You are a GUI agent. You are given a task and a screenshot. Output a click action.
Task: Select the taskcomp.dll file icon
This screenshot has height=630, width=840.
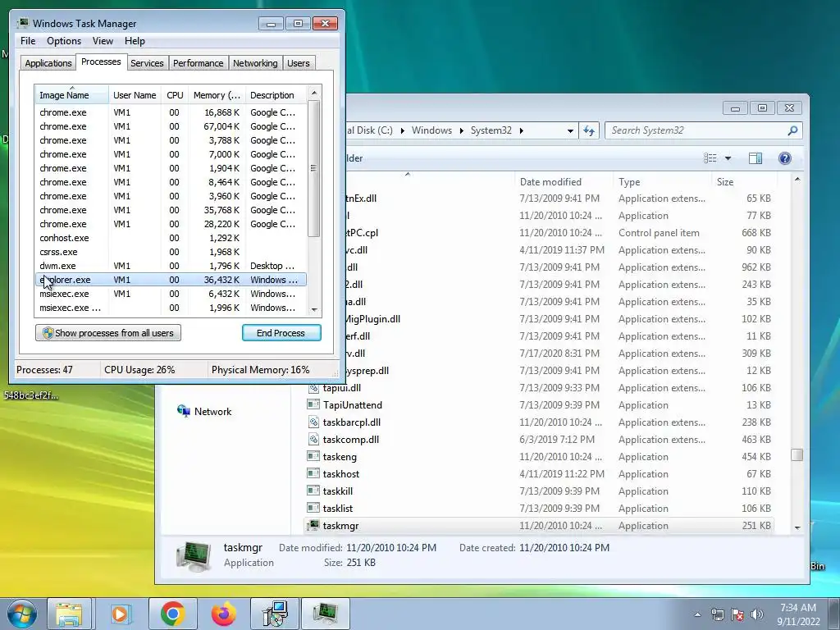313,440
